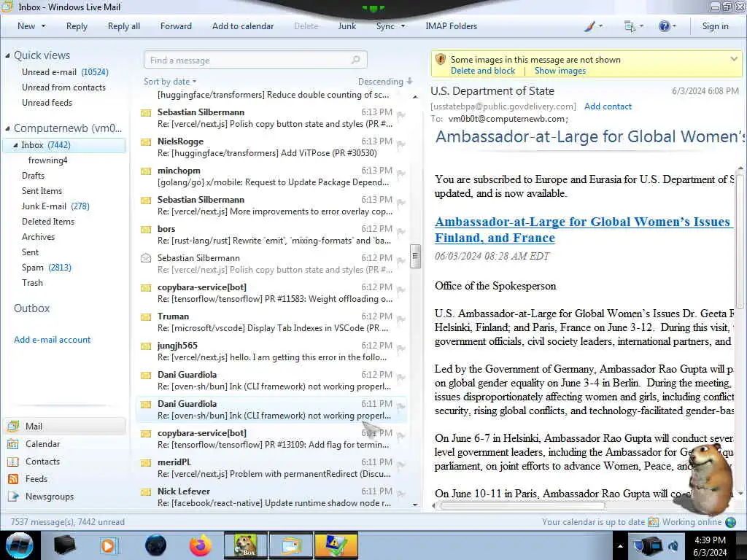Collapse the Inbox folder triangle
747x560 pixels.
coord(15,145)
